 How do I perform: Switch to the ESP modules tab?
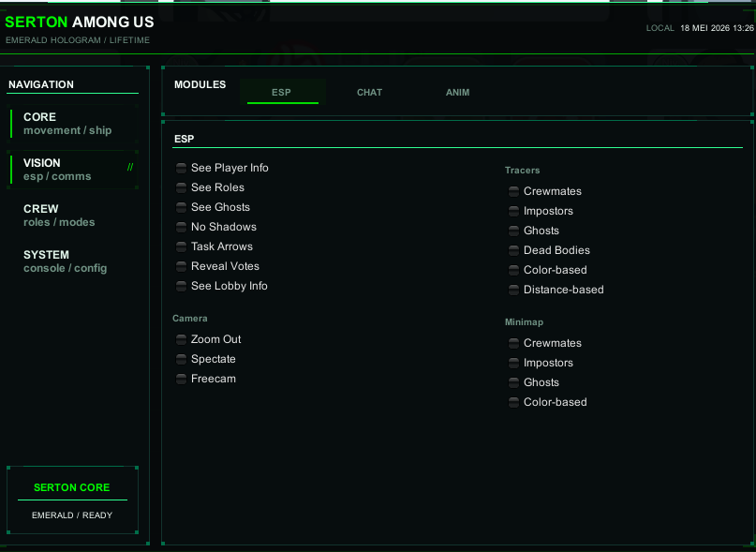coord(283,92)
